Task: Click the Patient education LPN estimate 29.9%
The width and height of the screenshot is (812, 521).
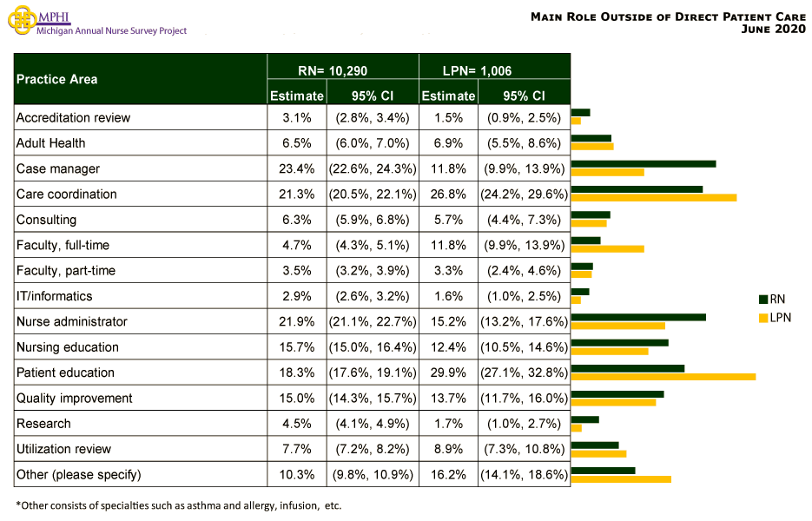Action: (448, 373)
